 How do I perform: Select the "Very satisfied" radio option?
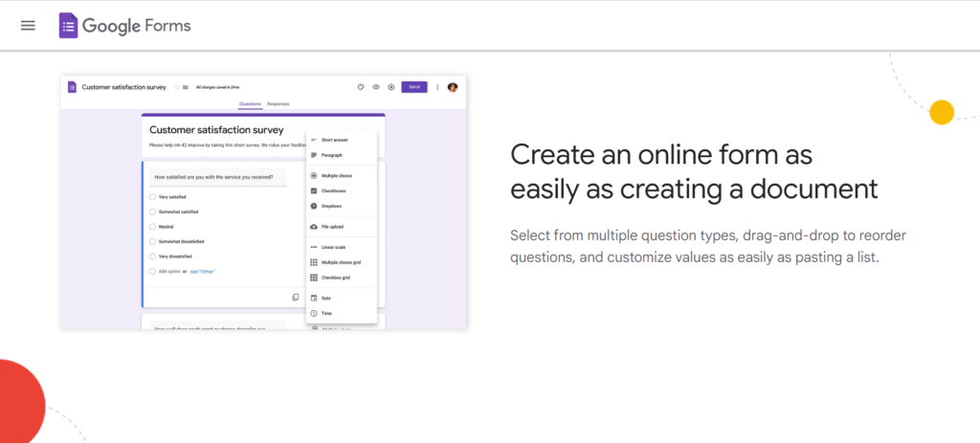click(x=153, y=196)
